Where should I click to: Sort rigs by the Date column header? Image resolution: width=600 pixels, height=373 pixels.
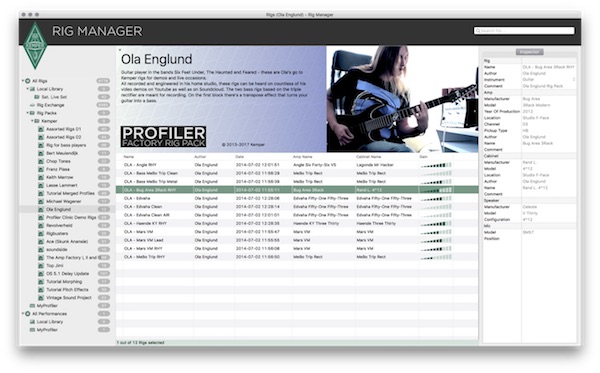click(240, 157)
